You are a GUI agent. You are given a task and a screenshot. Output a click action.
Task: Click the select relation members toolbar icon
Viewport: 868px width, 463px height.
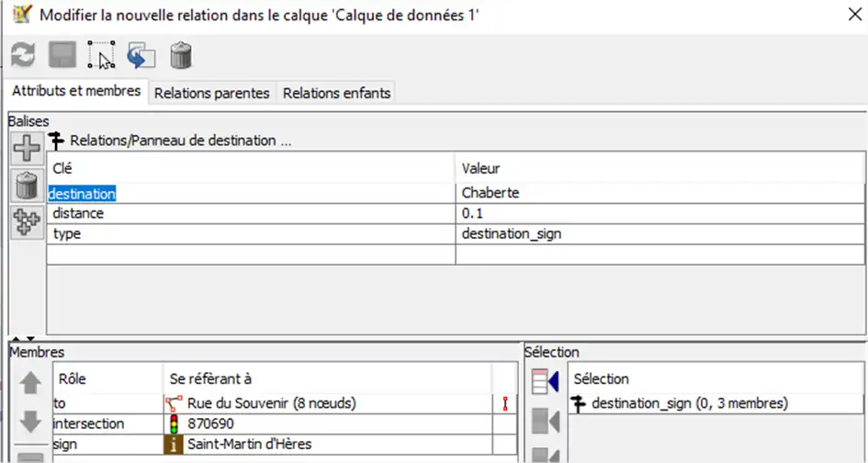pos(101,56)
